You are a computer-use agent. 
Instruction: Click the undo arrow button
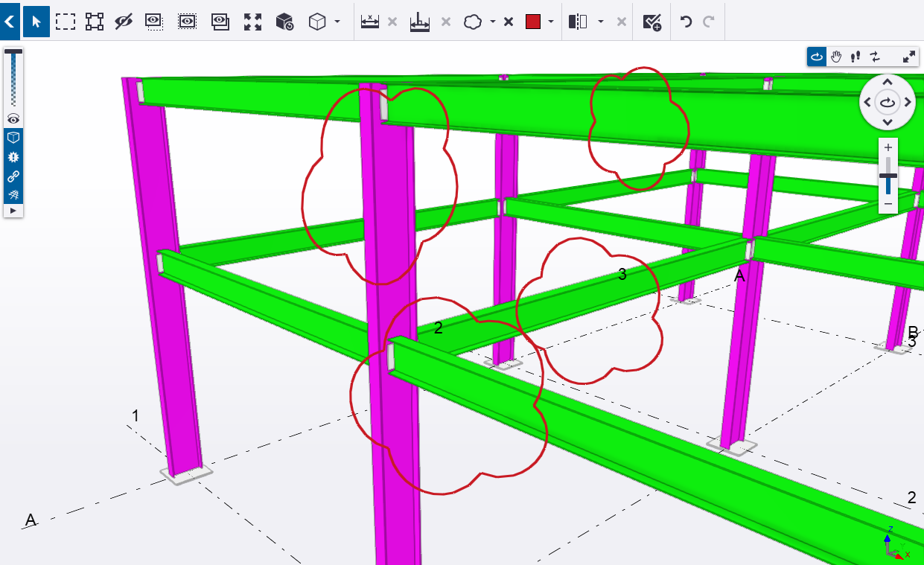pos(686,22)
